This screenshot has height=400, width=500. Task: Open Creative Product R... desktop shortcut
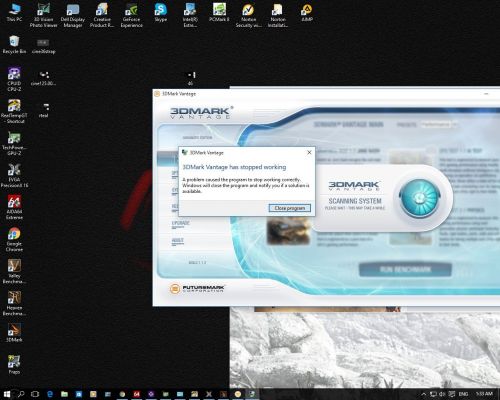pyautogui.click(x=102, y=15)
